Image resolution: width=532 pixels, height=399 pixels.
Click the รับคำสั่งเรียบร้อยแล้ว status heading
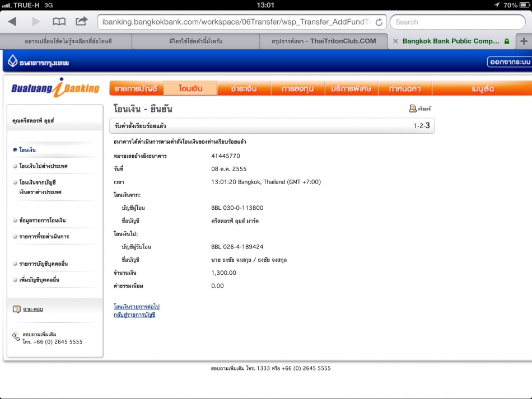click(140, 126)
